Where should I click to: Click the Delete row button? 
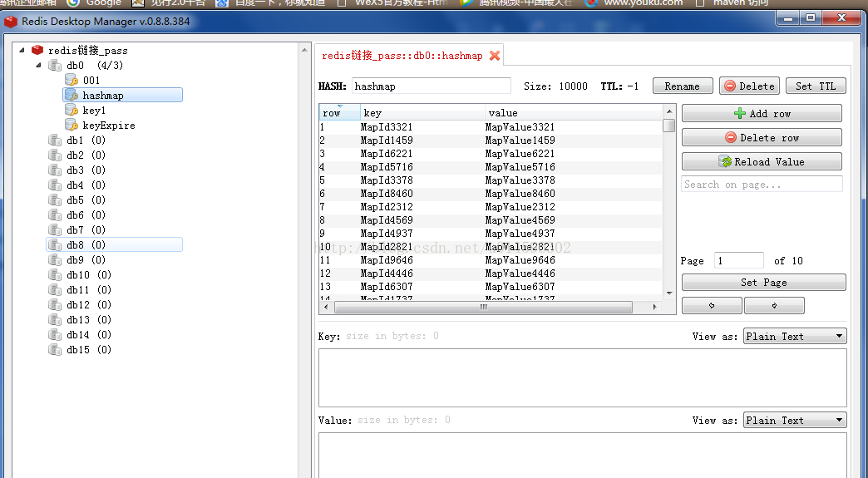point(762,138)
